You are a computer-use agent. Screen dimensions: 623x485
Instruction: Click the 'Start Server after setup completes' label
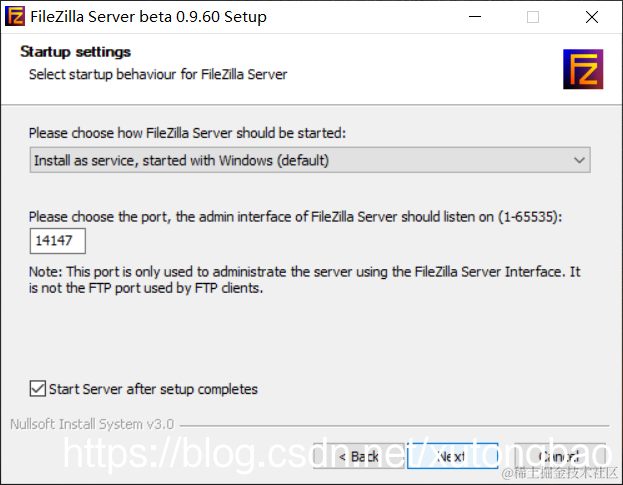tap(153, 389)
